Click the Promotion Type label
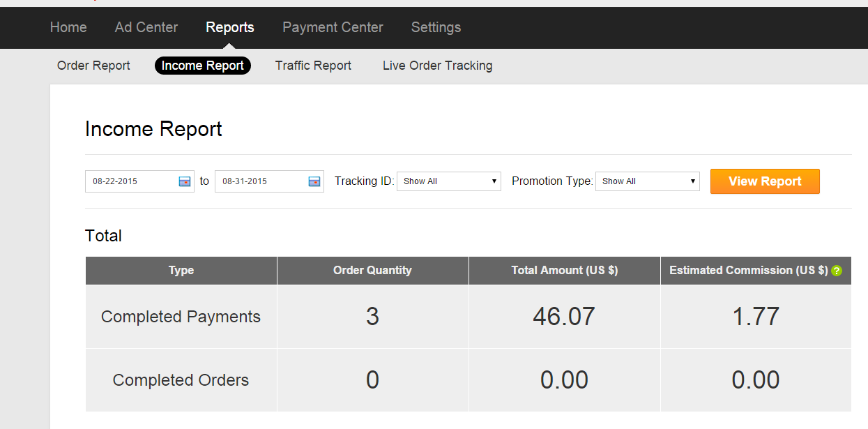Image resolution: width=868 pixels, height=429 pixels. [552, 181]
